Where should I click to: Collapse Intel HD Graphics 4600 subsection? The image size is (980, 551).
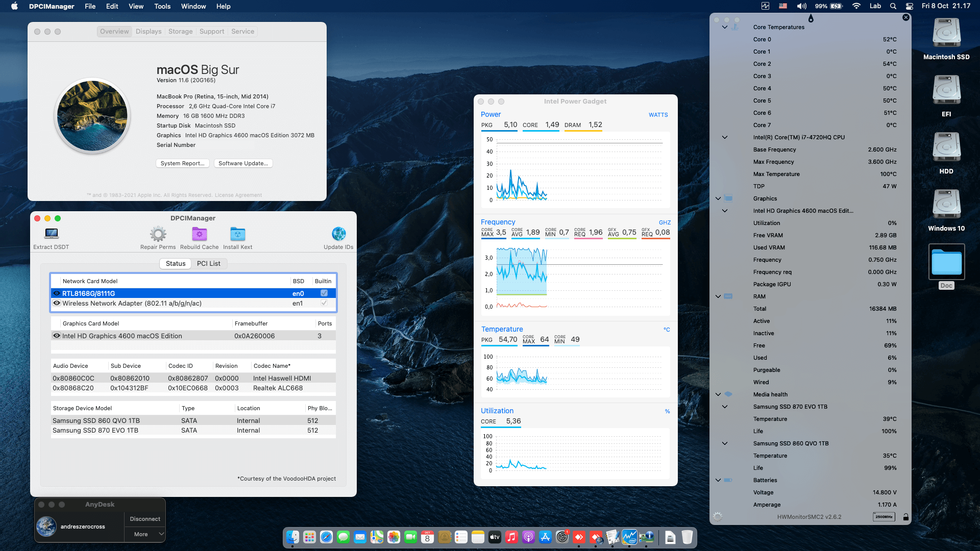coord(725,211)
